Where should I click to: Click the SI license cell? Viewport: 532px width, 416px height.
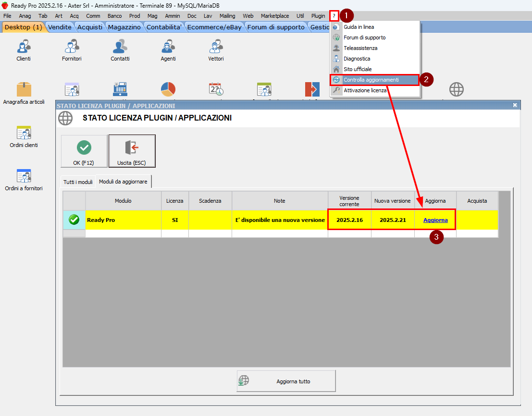(x=175, y=220)
